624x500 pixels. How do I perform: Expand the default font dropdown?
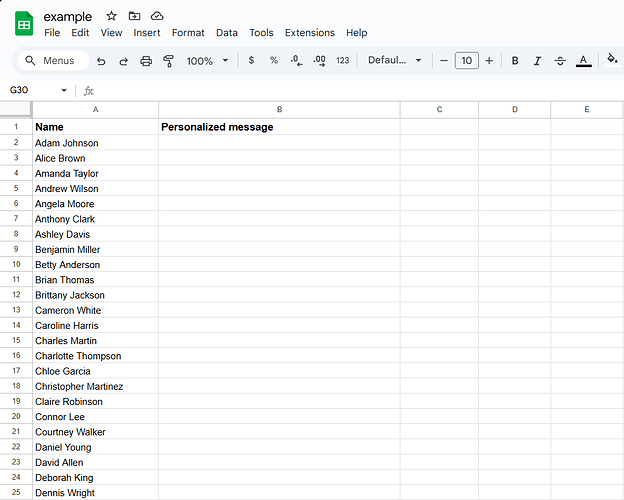(x=395, y=61)
